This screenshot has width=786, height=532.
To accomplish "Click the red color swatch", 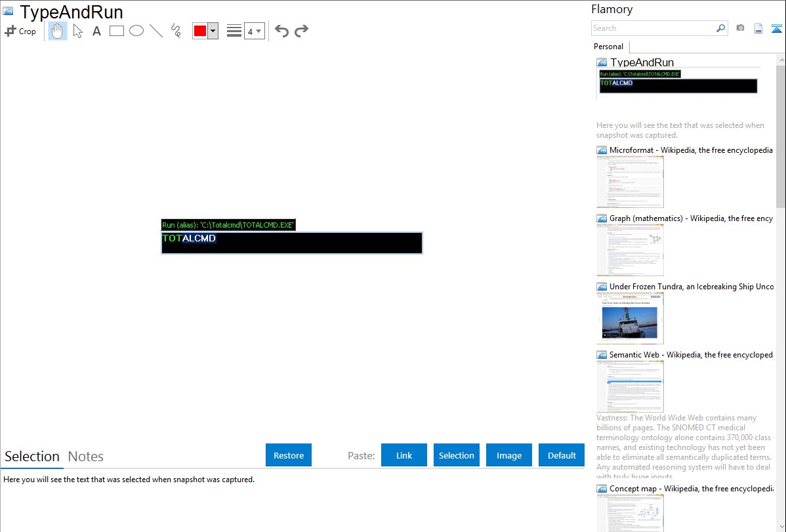I will tap(200, 31).
